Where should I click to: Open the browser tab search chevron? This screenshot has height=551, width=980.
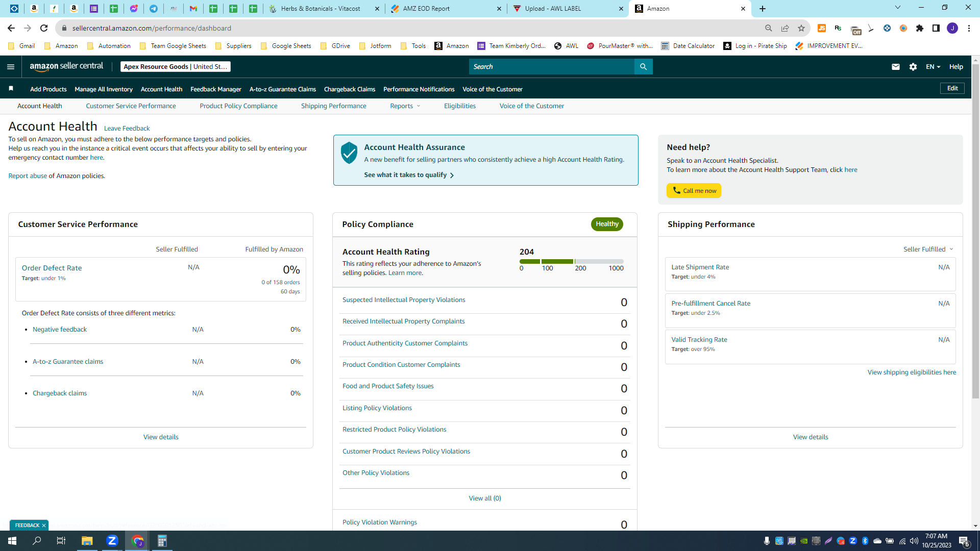(x=898, y=8)
